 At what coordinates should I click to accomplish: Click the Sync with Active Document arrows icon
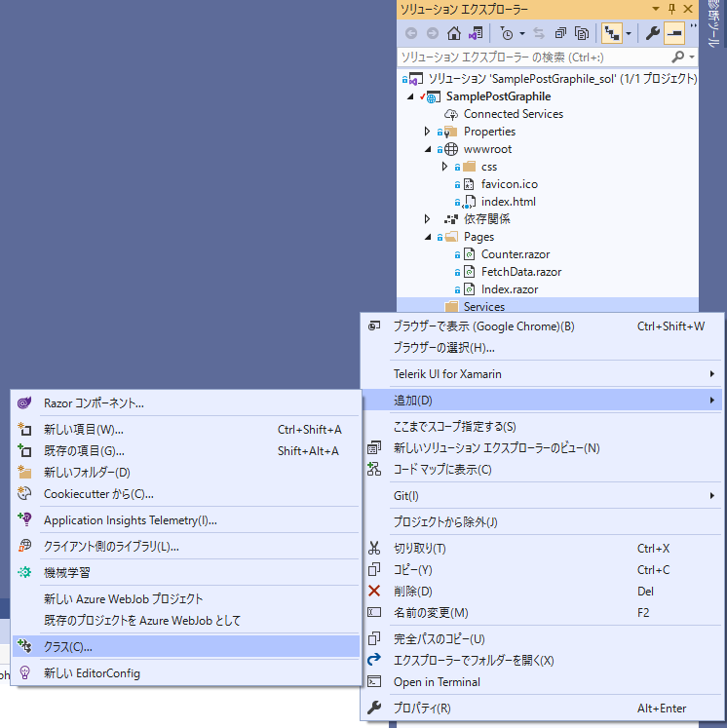[x=539, y=33]
